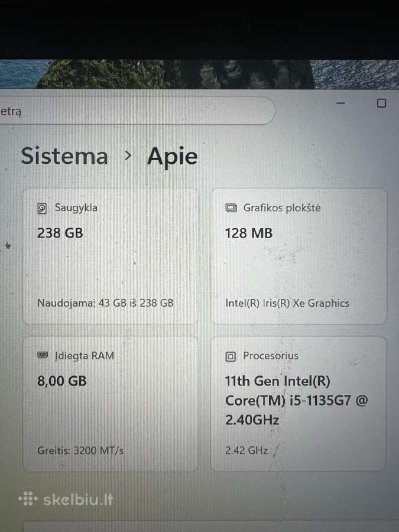This screenshot has height=532, width=399.
Task: Open the Procesorius i5-1135G7 card
Action: coord(299,404)
